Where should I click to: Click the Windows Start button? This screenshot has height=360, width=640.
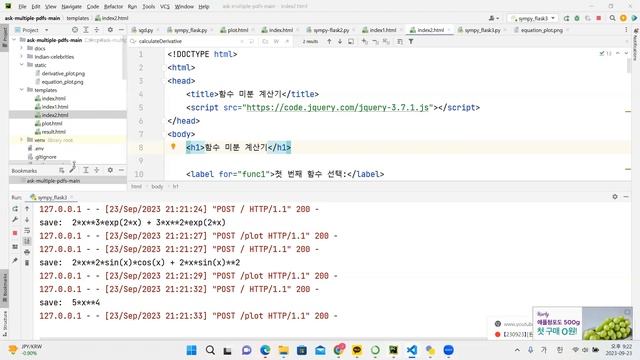tap(191, 350)
